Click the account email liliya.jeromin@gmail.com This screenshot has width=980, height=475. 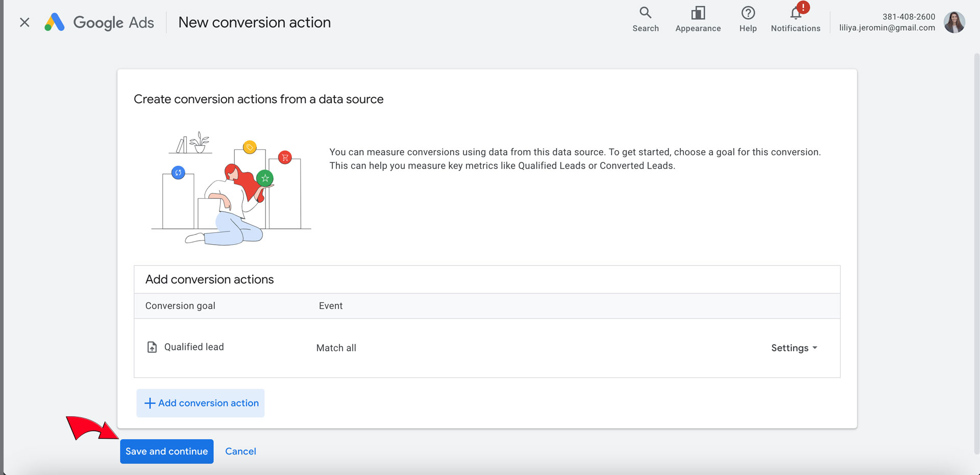[887, 28]
